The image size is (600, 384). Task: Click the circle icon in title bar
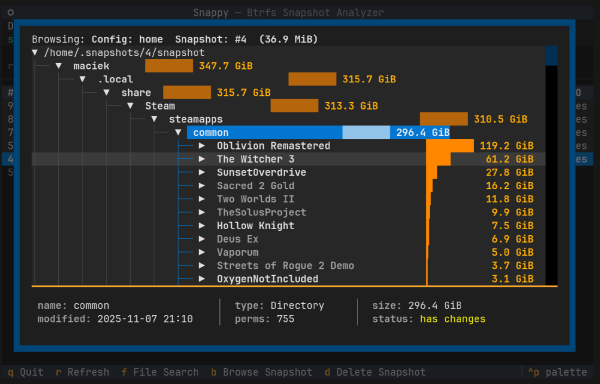pyautogui.click(x=11, y=12)
